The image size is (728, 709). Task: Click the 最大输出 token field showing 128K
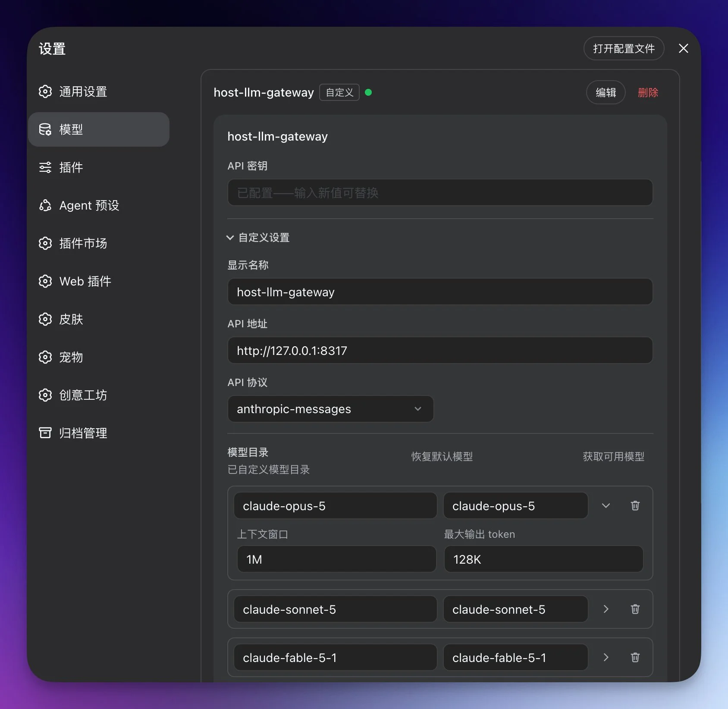(x=543, y=559)
